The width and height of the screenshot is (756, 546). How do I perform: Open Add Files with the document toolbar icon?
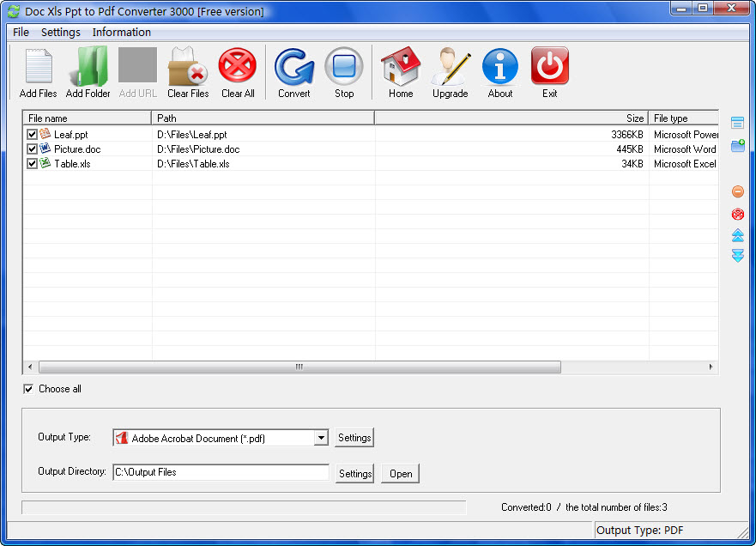tap(37, 67)
